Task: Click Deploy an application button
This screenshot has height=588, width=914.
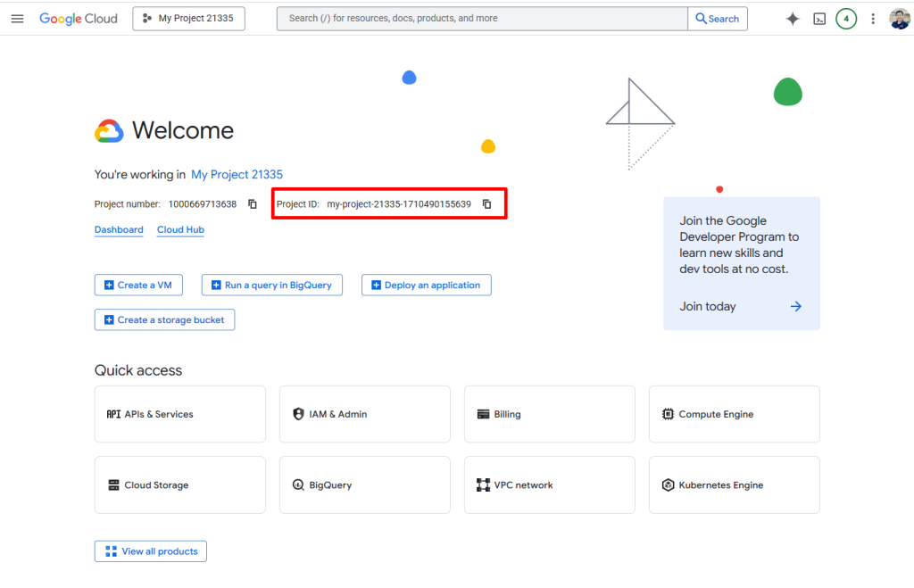Action: coord(426,285)
